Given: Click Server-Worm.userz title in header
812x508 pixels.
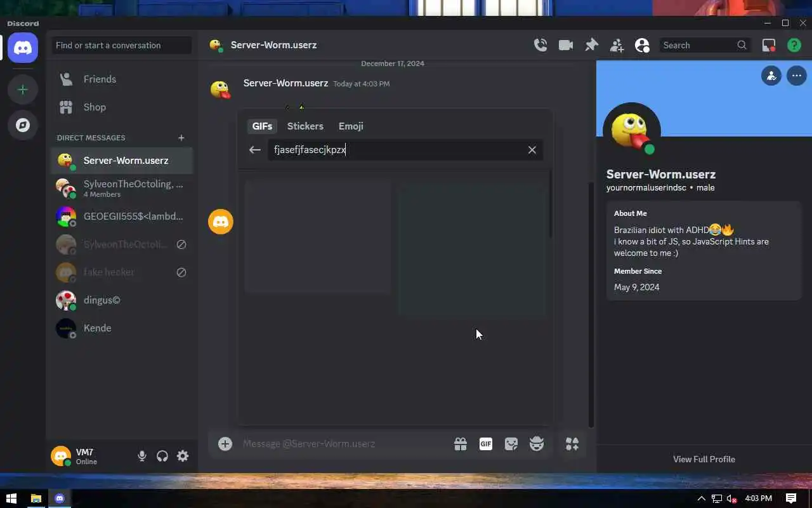Looking at the screenshot, I should click(273, 45).
